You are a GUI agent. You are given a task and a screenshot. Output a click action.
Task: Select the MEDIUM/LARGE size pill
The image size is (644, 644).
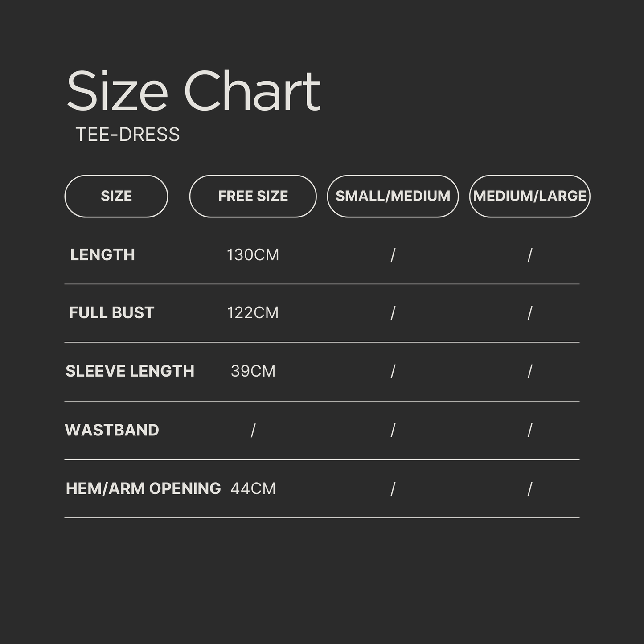point(529,196)
